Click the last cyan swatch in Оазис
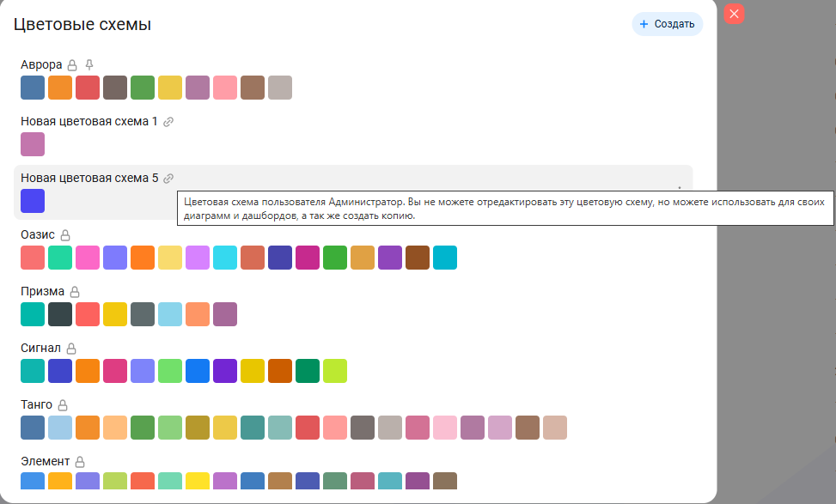This screenshot has width=836, height=504. (445, 258)
